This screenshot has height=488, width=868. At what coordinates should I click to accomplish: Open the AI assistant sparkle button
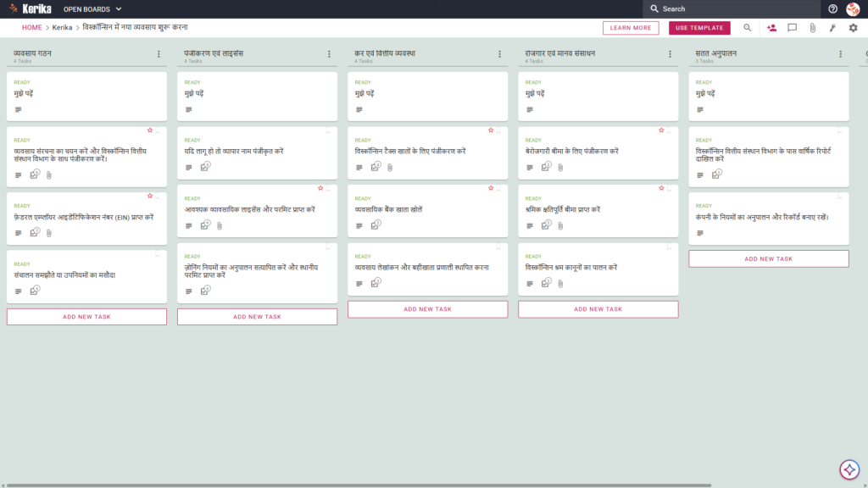click(849, 469)
